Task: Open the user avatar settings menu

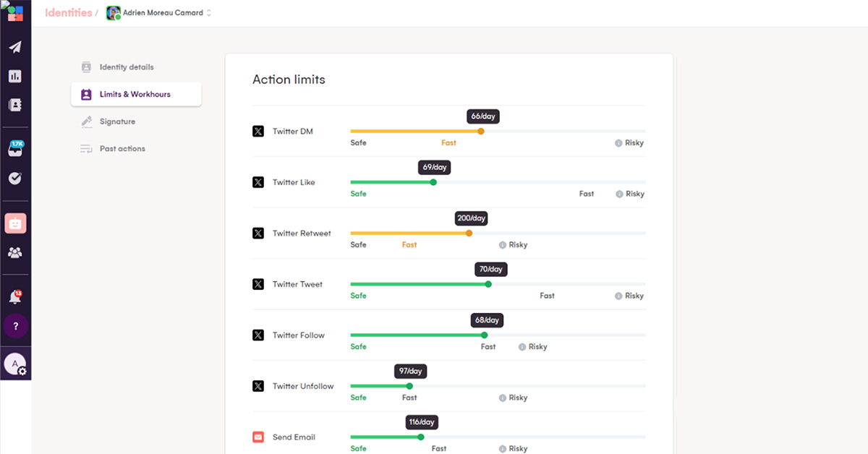Action: point(15,364)
